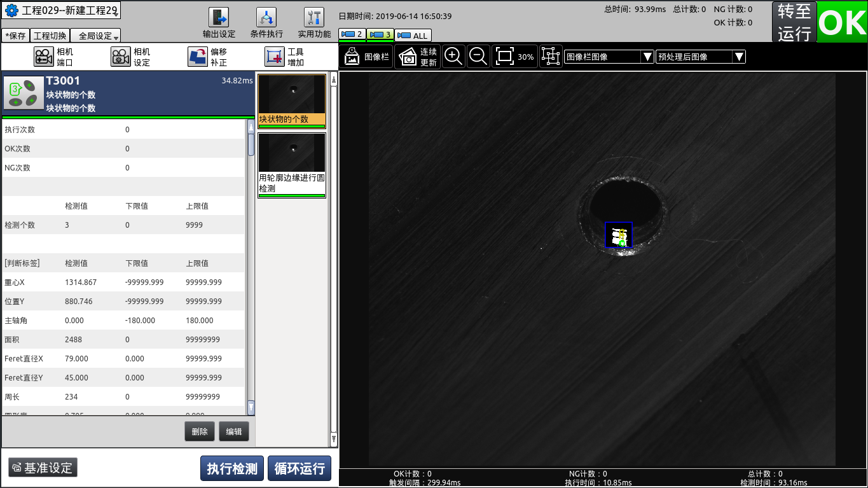
Task: Toggle 连续更新 continuous update
Action: pos(417,57)
